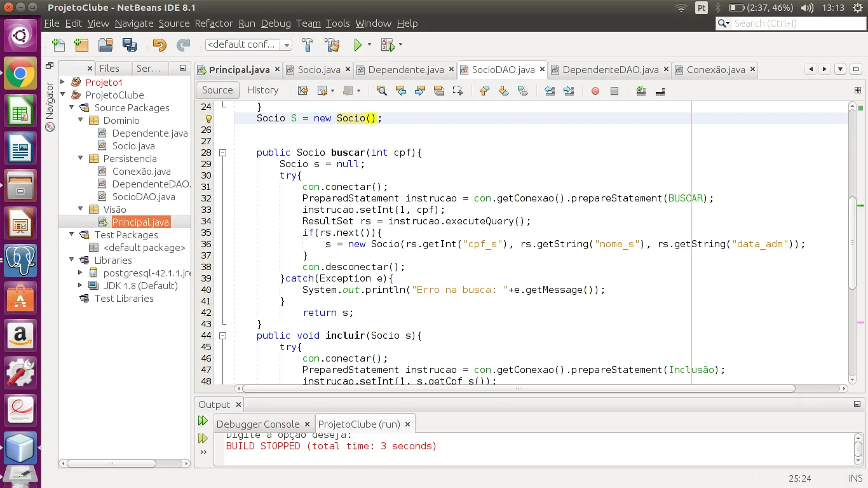Image resolution: width=868 pixels, height=488 pixels.
Task: Open Google Chrome from the launcher
Action: click(20, 74)
